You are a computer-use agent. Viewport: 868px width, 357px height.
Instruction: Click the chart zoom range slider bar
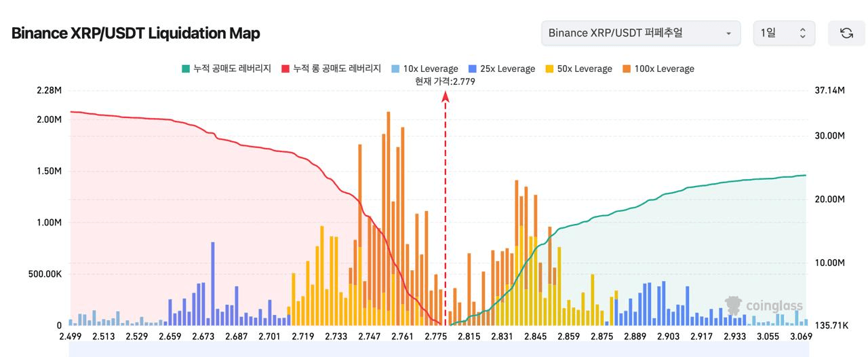coord(437,350)
